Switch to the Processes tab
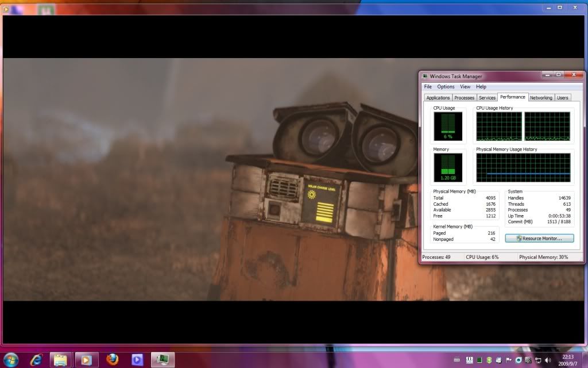 coord(464,98)
